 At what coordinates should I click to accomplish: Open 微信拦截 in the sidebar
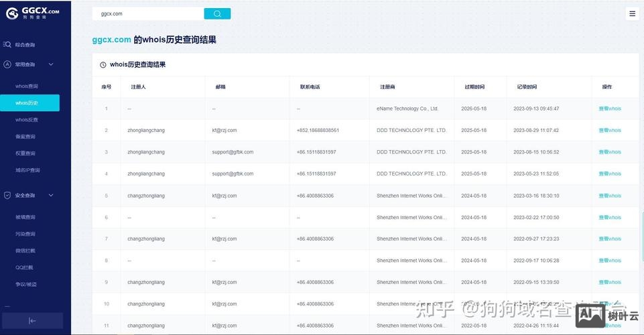point(25,251)
